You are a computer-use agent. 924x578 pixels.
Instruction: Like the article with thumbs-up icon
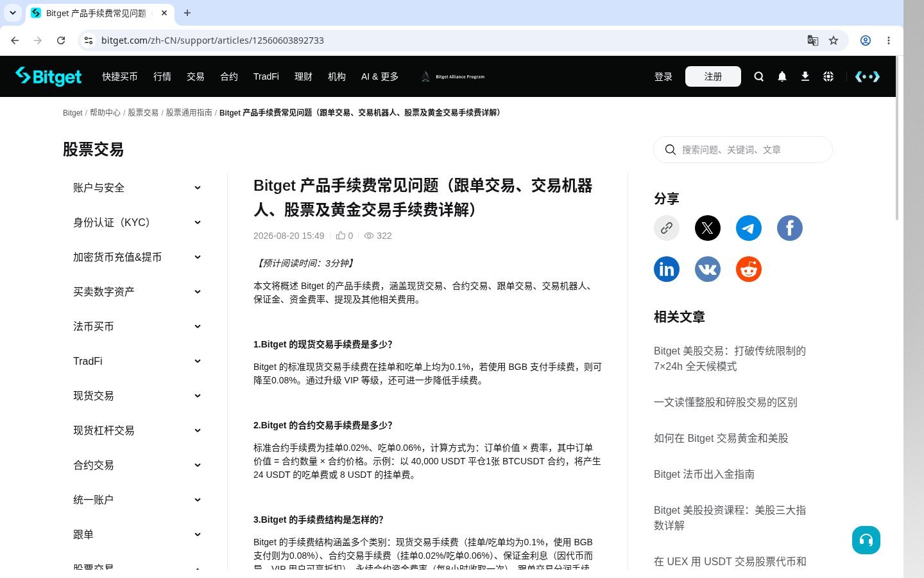[x=341, y=236]
